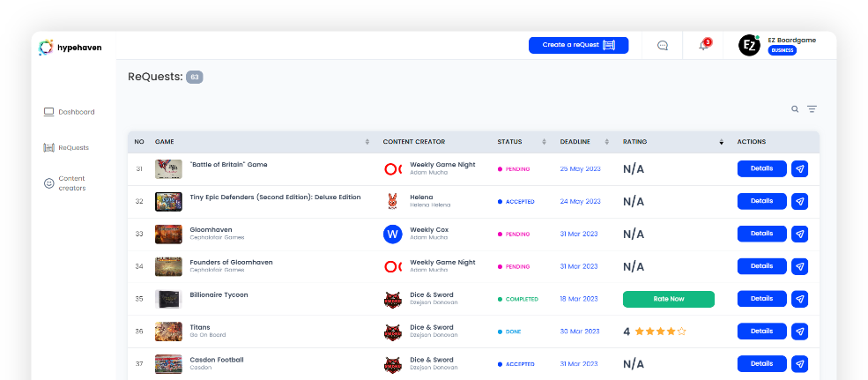Open the Gloomhaven game thumbnail
The width and height of the screenshot is (868, 380).
[168, 234]
